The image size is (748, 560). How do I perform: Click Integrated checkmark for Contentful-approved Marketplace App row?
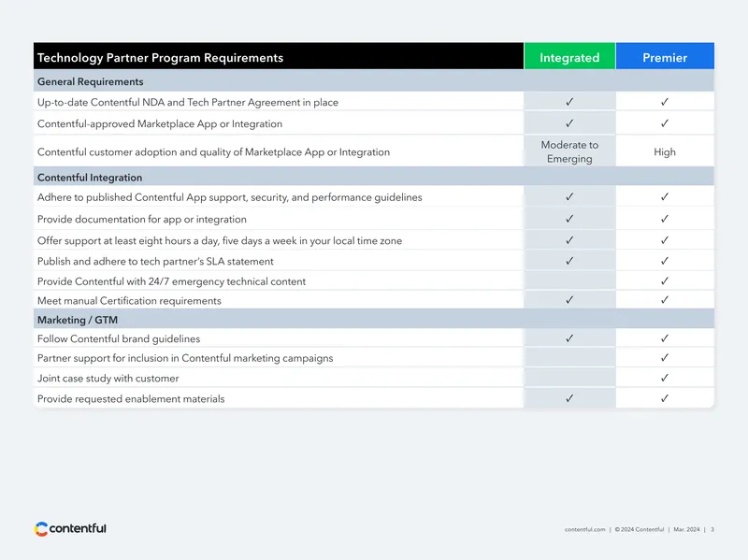pos(569,123)
